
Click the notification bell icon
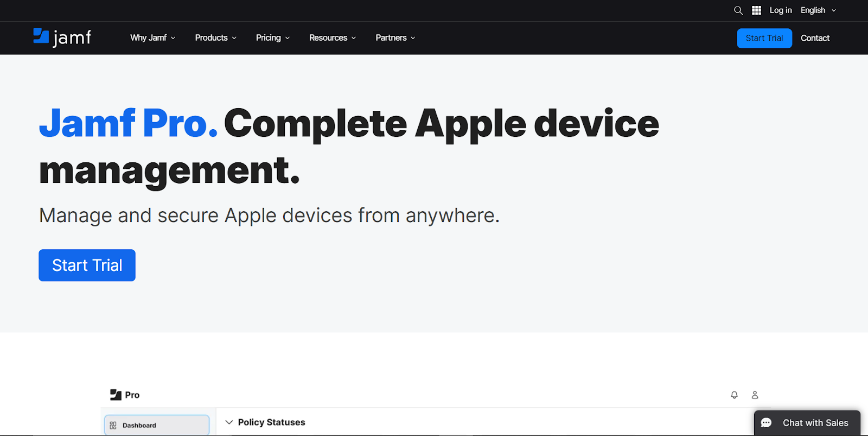[734, 395]
